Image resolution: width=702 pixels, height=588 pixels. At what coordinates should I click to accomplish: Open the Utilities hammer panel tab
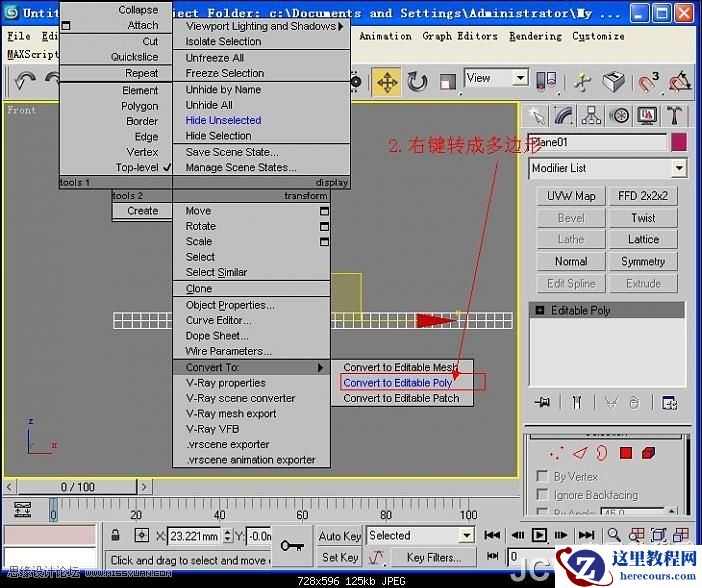tap(674, 116)
